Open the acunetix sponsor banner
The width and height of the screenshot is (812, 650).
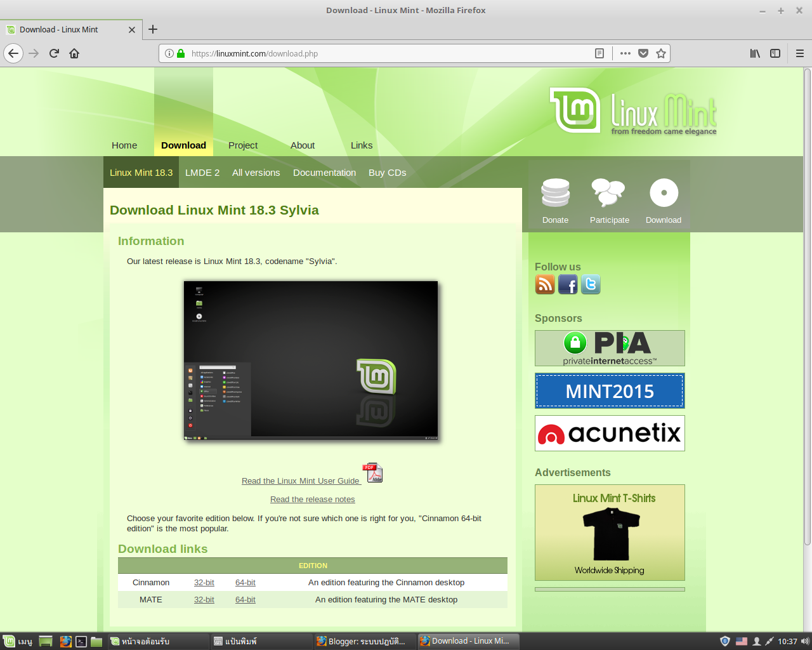click(610, 433)
